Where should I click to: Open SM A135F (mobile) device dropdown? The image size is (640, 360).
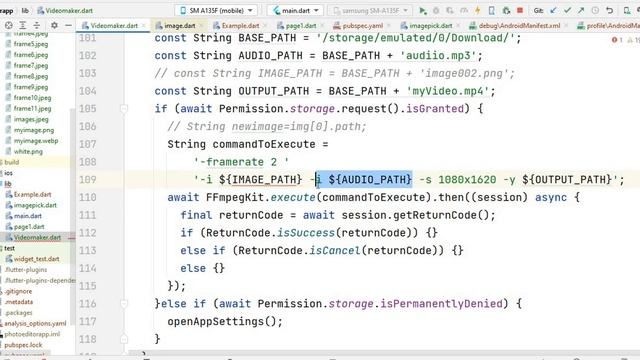[x=216, y=11]
